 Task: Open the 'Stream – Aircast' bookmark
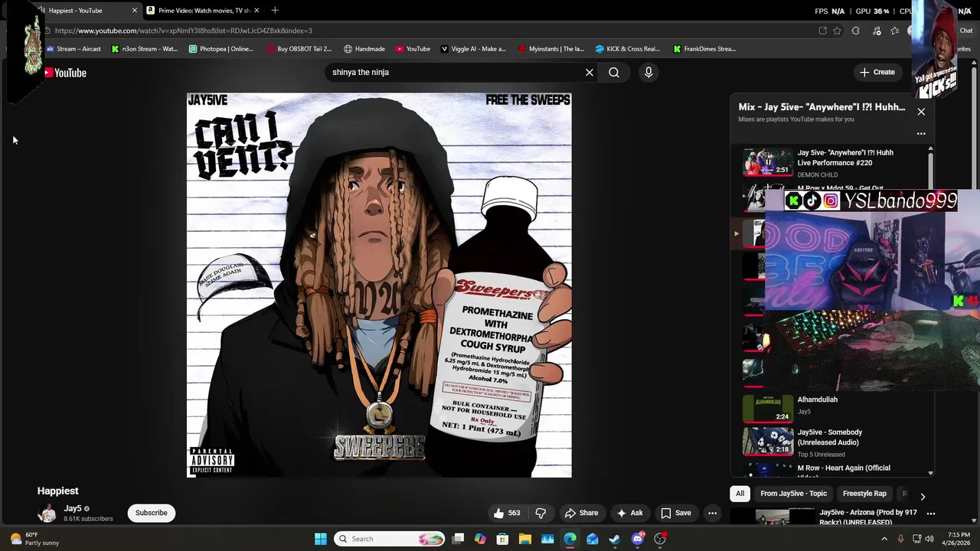[73, 49]
